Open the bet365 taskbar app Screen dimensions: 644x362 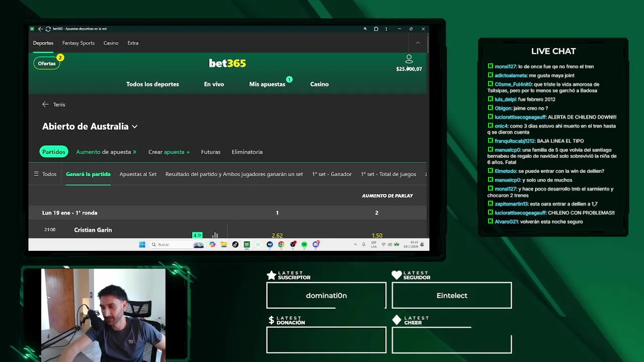247,244
